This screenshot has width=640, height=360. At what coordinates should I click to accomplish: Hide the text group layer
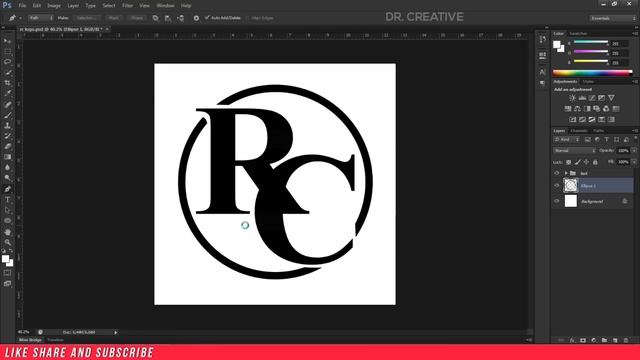(x=557, y=173)
